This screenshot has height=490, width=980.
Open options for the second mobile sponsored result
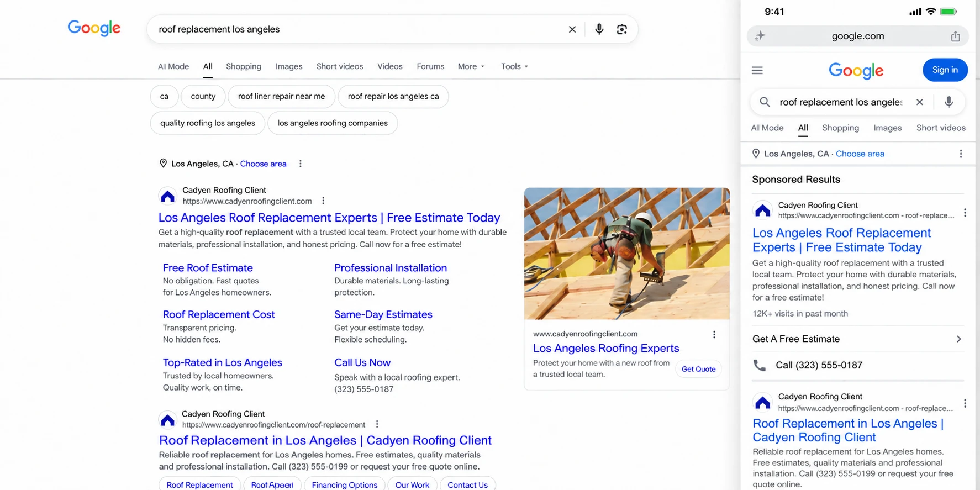point(965,404)
